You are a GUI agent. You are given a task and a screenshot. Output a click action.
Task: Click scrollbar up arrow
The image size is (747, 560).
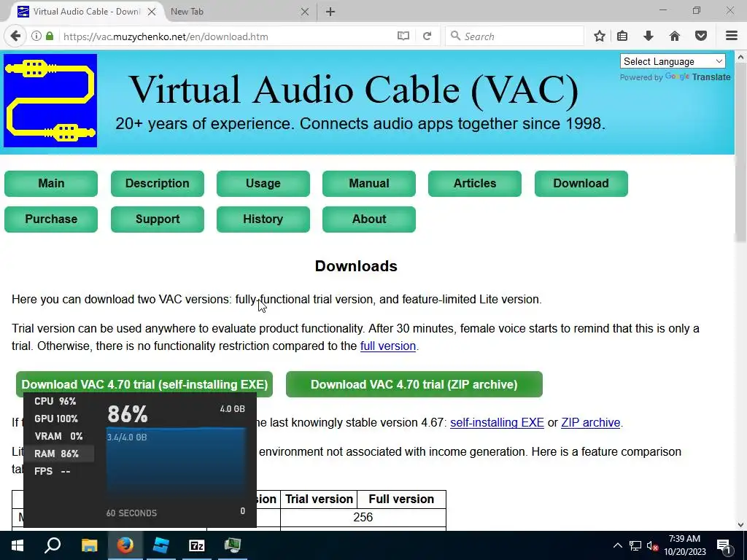point(740,57)
